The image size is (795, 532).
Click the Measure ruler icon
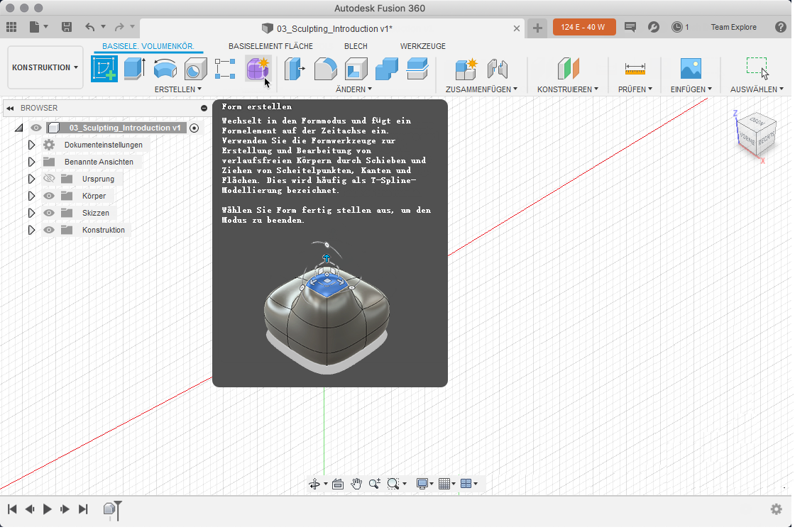click(635, 68)
